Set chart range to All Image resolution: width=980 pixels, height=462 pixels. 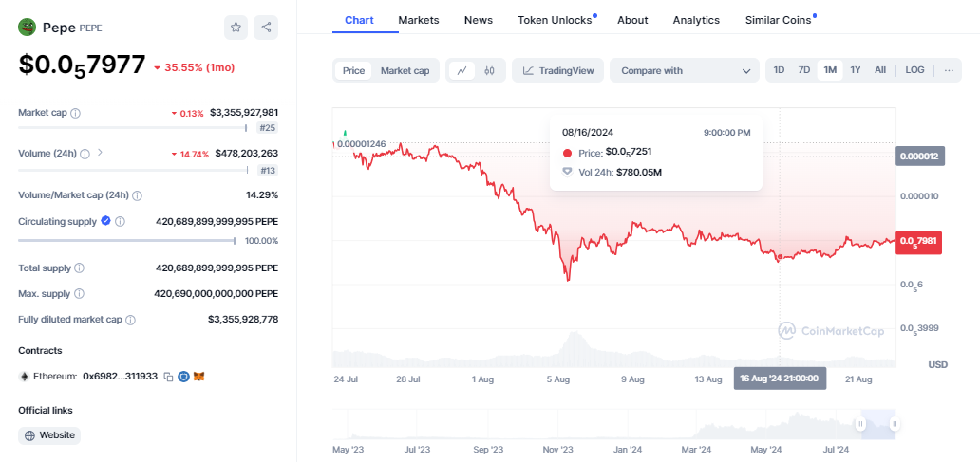click(x=880, y=70)
